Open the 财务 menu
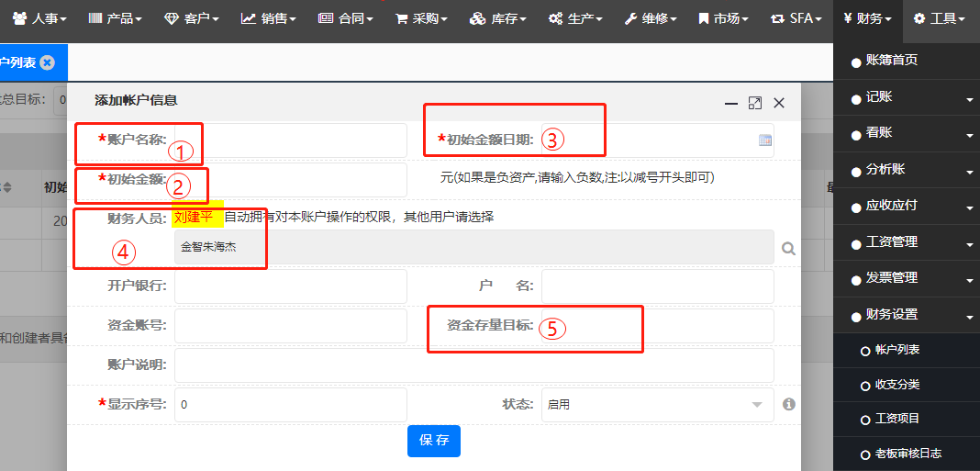The width and height of the screenshot is (980, 471). [x=867, y=18]
